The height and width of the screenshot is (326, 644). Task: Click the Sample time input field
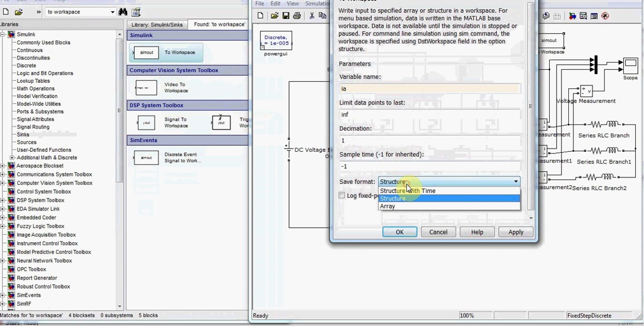coord(429,166)
